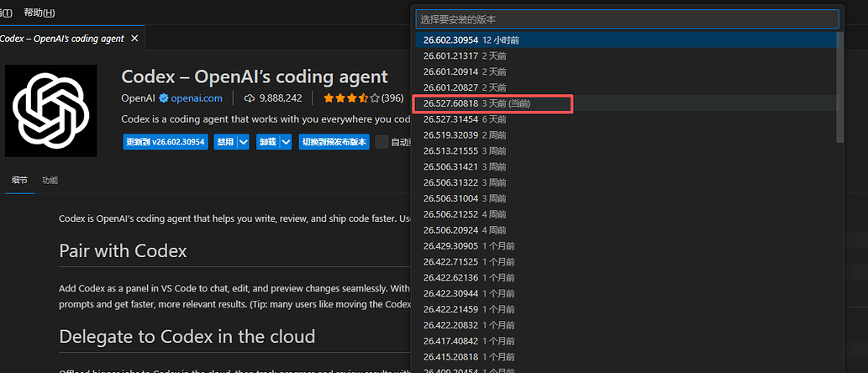The image size is (868, 373).
Task: Select version 26.506.31421
Action: click(x=627, y=166)
